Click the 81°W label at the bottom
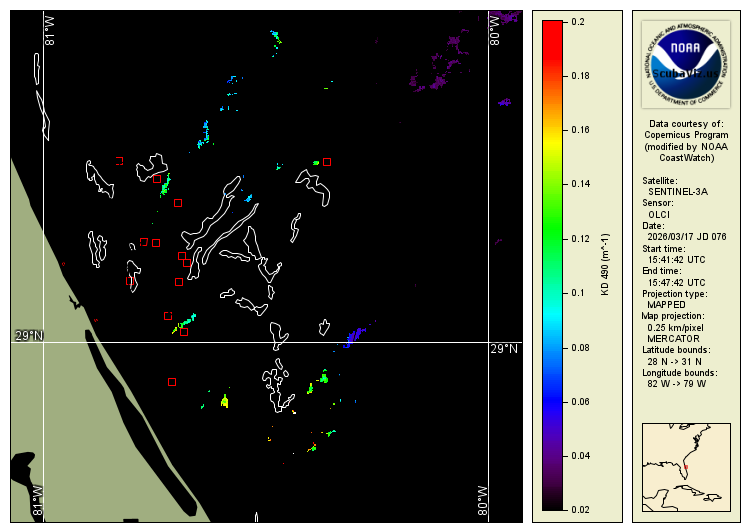Screen dimensions: 750x532 point(39,501)
